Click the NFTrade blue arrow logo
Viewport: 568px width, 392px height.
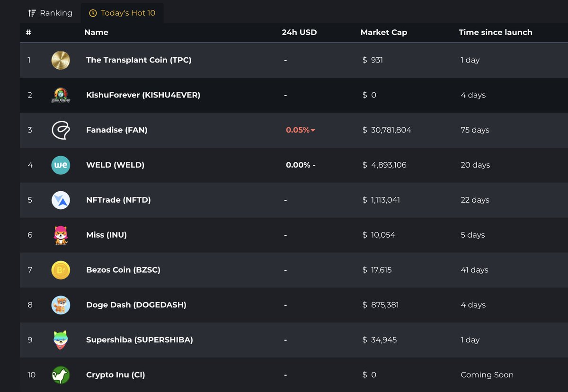61,200
